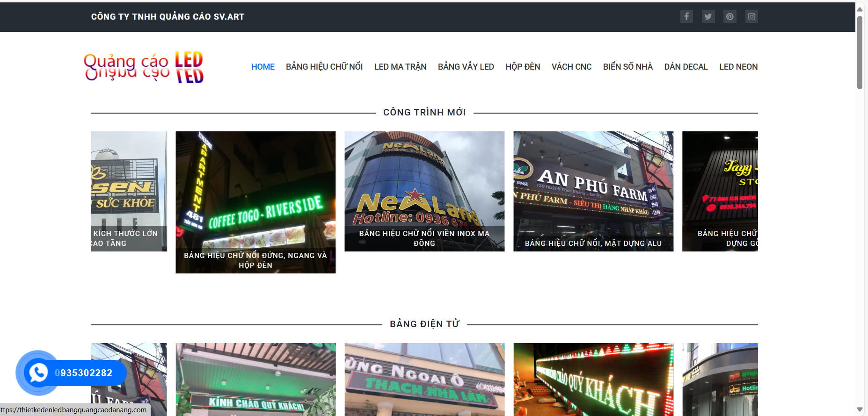Viewport: 868px width, 416px height.
Task: Click the scrollbar up arrow
Action: [x=860, y=8]
